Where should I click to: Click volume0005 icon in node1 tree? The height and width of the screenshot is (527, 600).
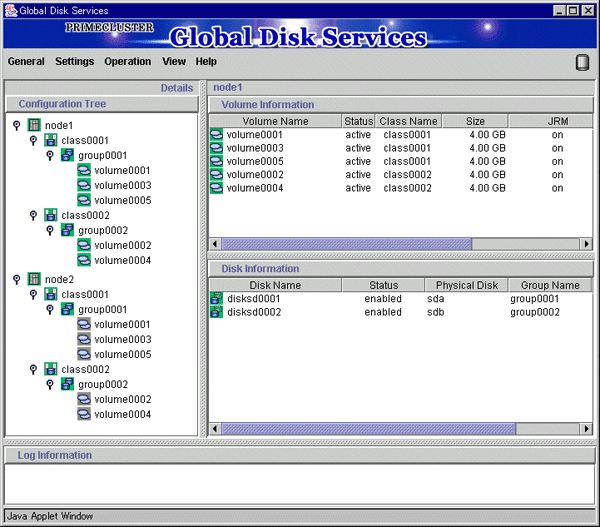click(84, 200)
